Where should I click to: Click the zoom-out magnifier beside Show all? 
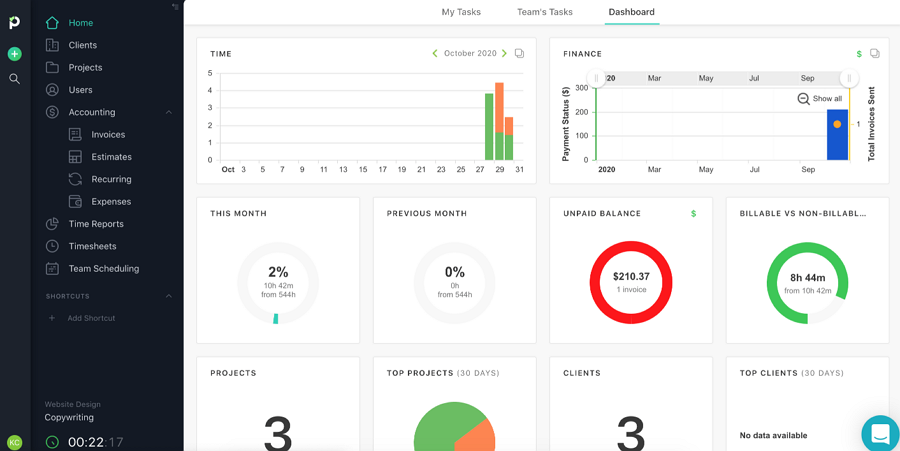[x=804, y=99]
